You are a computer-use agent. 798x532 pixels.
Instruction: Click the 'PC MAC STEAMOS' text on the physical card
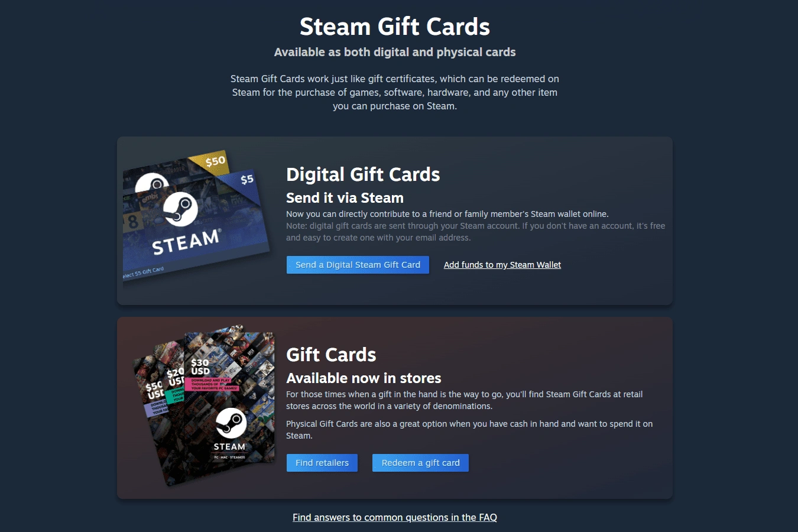tap(229, 457)
